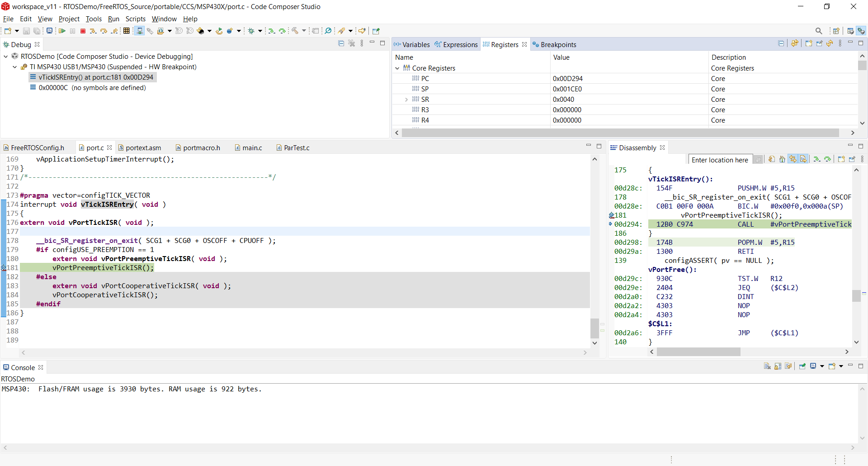Viewport: 868px width, 466px height.
Task: Terminate the debug session with red stop icon
Action: [x=83, y=31]
